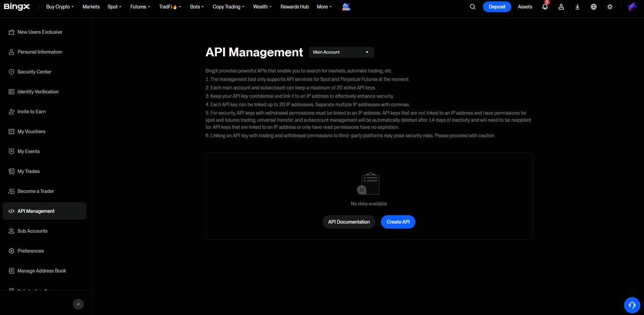Open Rewards Hub in top navigation
Viewport: 644px width, 315px height.
tap(294, 7)
